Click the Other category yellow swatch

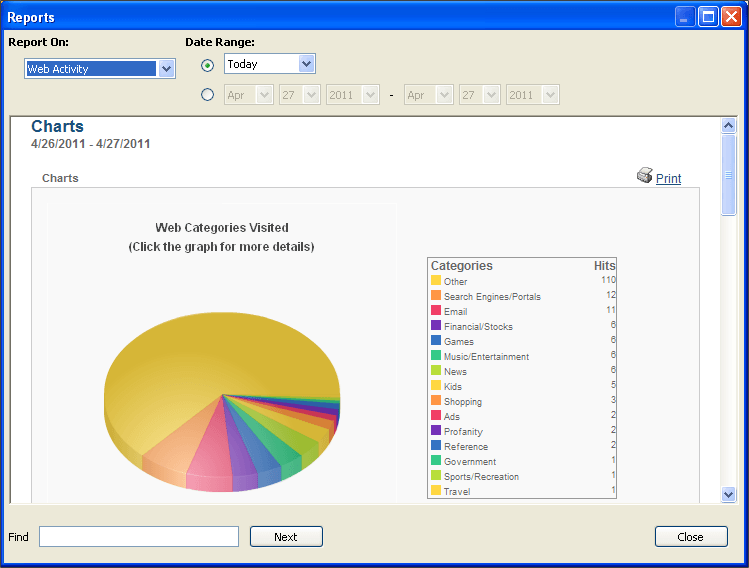click(x=436, y=280)
